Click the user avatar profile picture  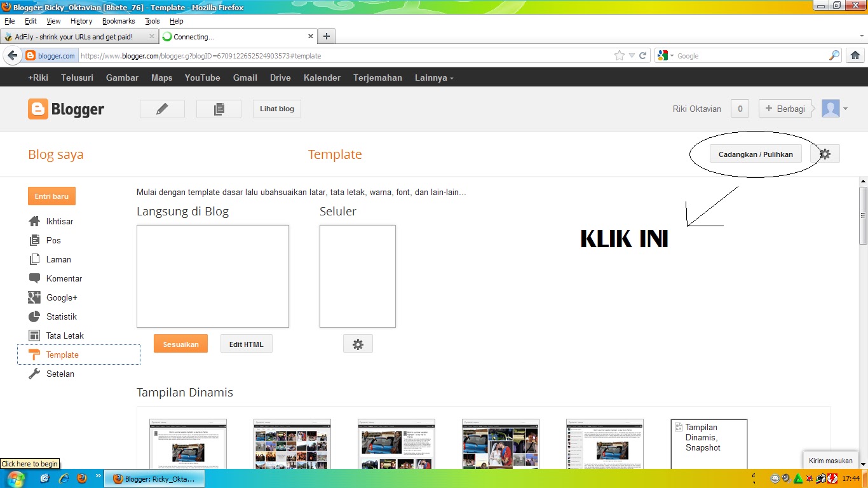pos(831,109)
